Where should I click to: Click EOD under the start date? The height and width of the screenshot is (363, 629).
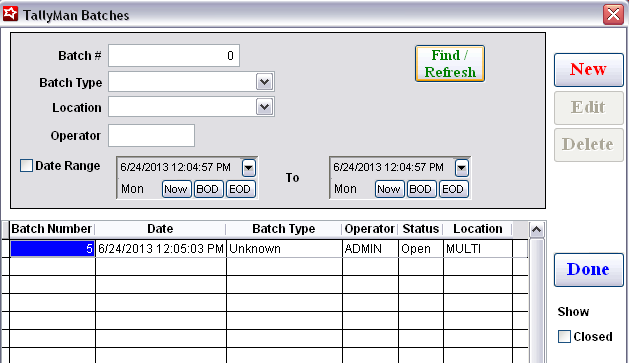point(241,189)
